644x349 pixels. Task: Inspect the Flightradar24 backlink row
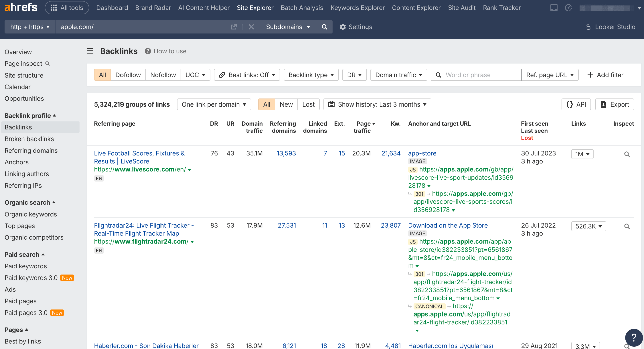[627, 226]
